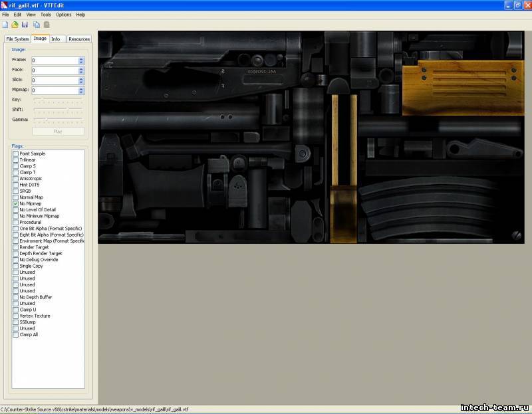Screen dimensions: 532x414
Task: Click the Copy toolbar icon
Action: click(x=37, y=25)
